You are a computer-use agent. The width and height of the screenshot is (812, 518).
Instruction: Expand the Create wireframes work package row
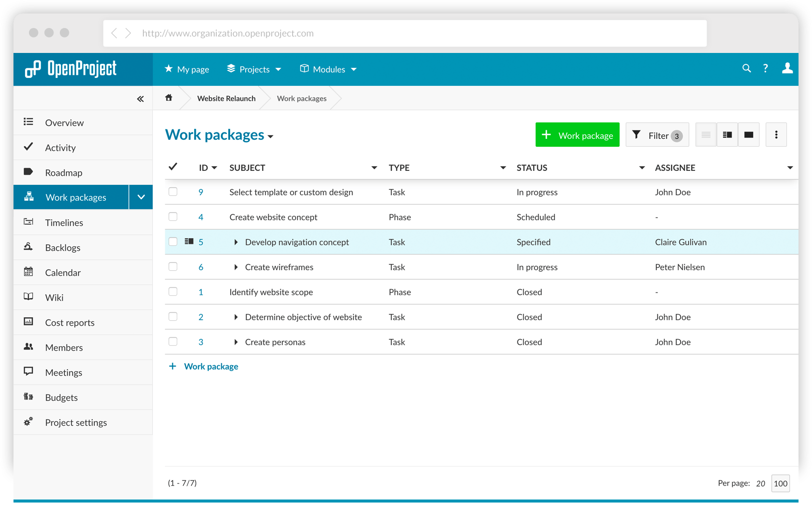[x=236, y=267]
